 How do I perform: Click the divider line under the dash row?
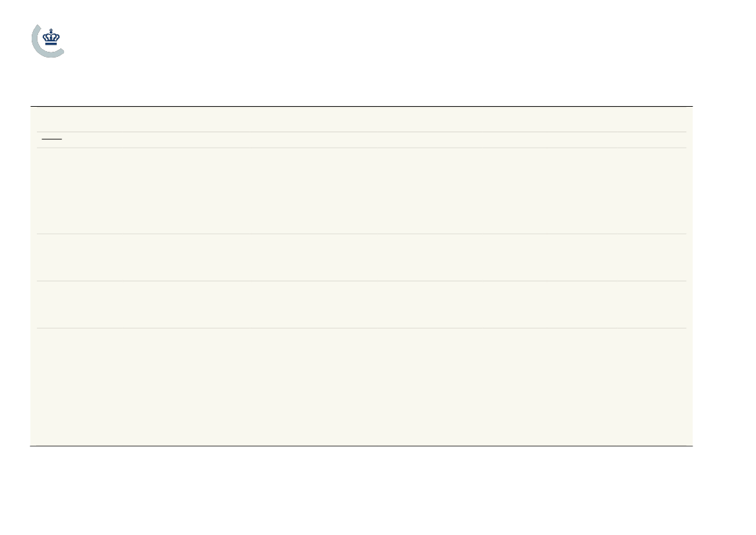[362, 148]
